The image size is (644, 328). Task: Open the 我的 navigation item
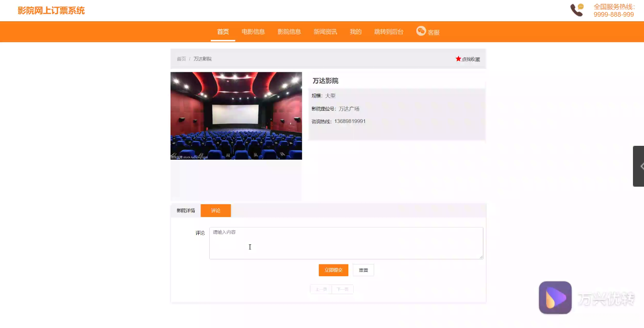[356, 32]
